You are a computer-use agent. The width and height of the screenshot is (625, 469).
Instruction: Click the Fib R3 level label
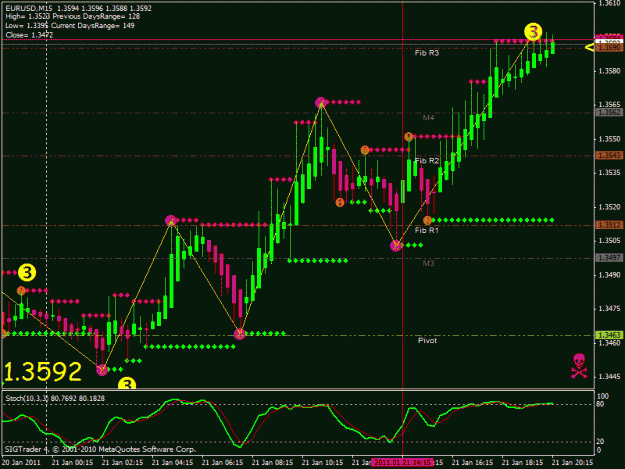tap(426, 53)
